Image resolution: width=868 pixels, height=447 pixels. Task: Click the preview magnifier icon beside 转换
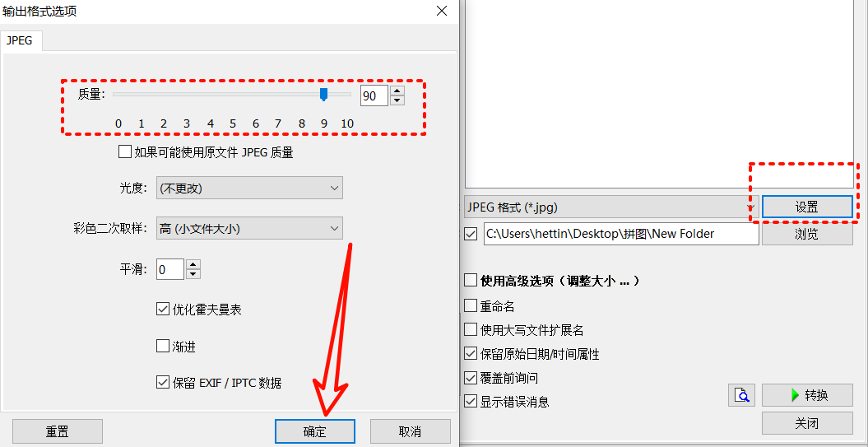click(x=742, y=395)
